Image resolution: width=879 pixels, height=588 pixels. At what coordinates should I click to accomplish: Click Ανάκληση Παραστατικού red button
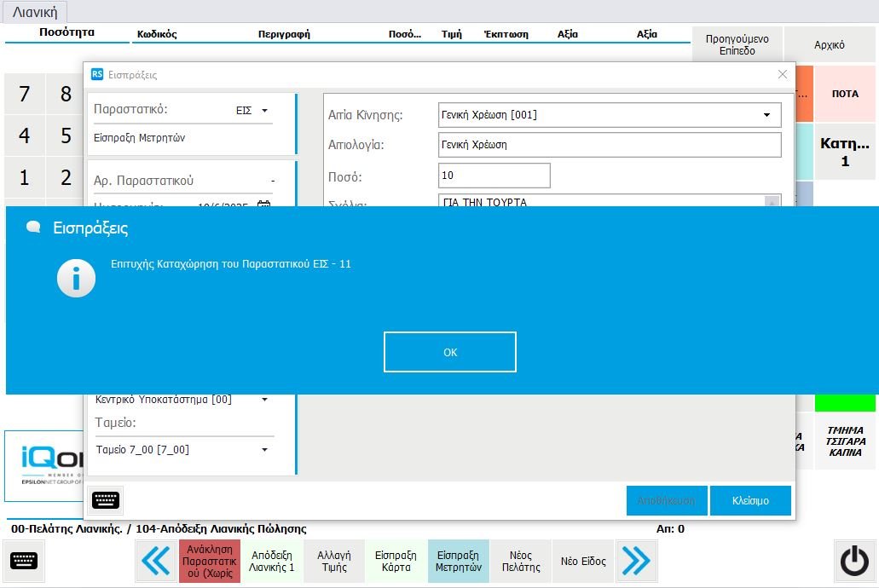(x=210, y=561)
